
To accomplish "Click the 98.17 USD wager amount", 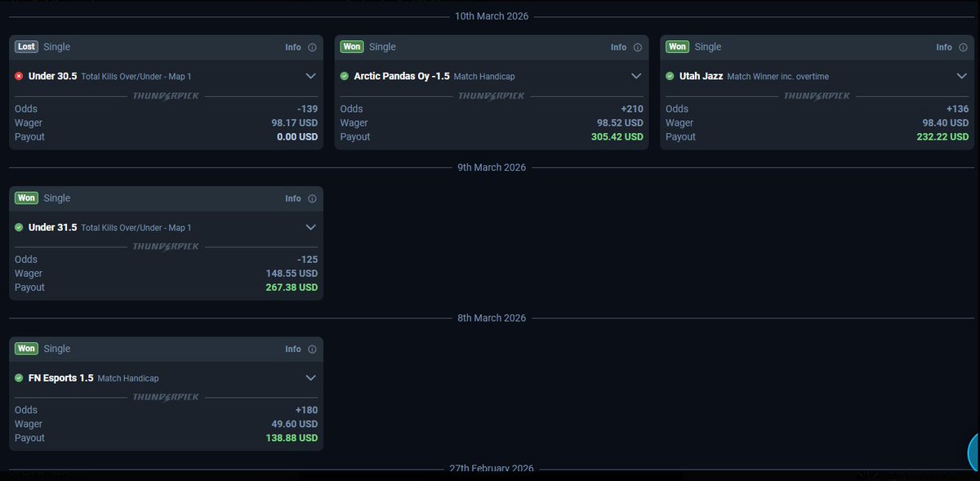I will coord(294,122).
